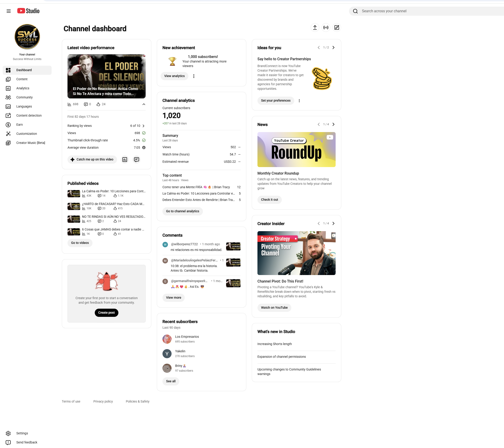Expand Ranking by views arrow
The width and height of the screenshot is (504, 448).
144,126
